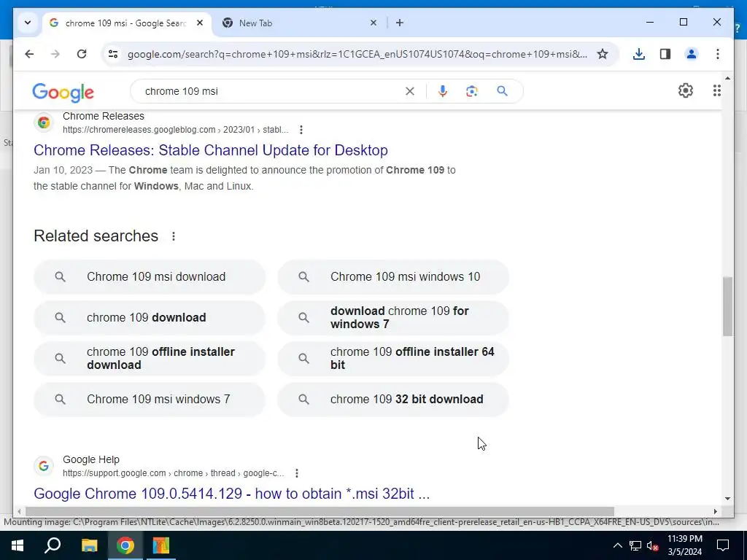Image resolution: width=747 pixels, height=560 pixels.
Task: Search 'chrome 109 offline installer 64 bit'
Action: (x=393, y=359)
